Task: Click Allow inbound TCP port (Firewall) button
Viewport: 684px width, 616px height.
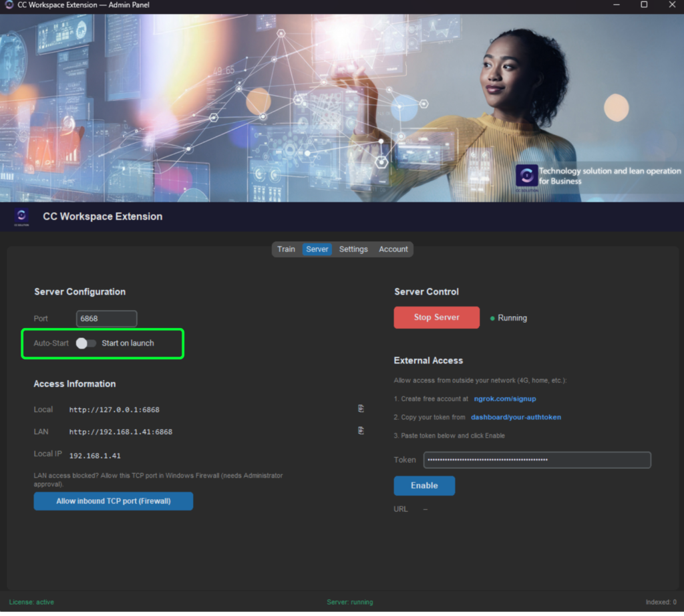Action: (114, 501)
